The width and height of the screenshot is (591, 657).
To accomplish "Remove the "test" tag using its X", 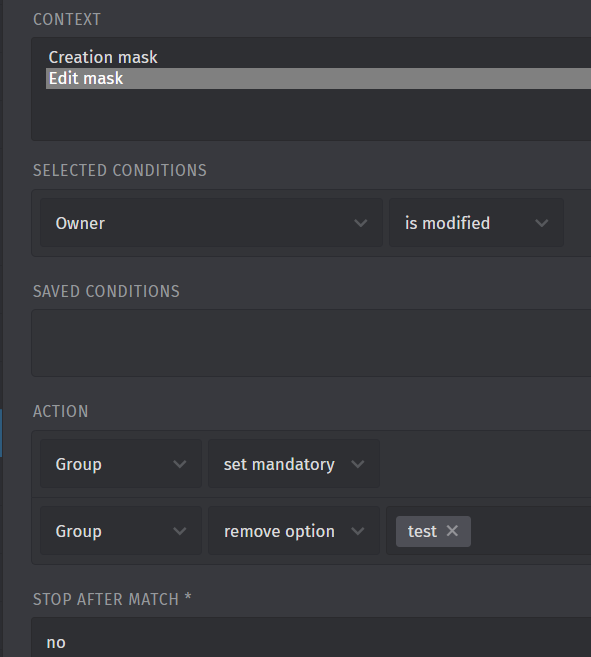I will coord(452,531).
